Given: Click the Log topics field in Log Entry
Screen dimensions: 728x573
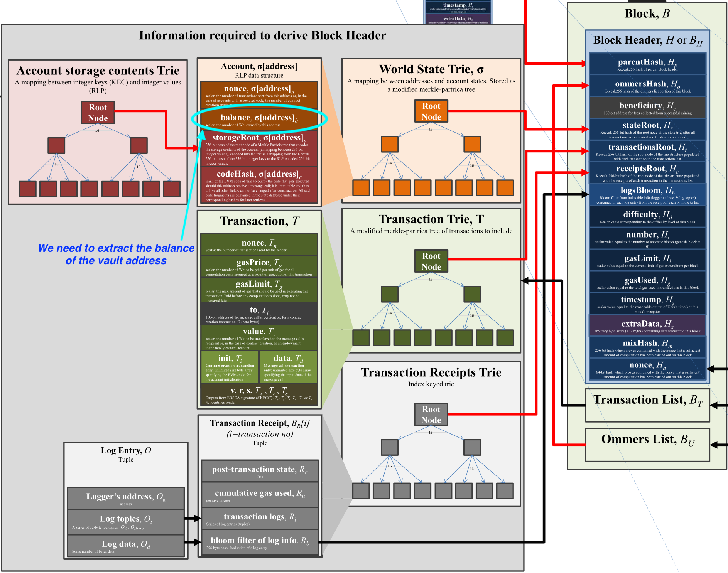Looking at the screenshot, I should coord(126,522).
